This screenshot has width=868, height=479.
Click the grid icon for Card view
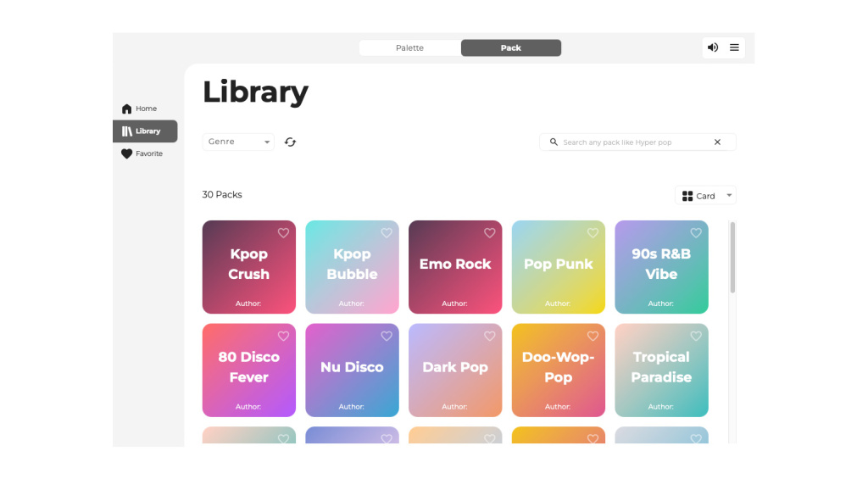(x=687, y=196)
